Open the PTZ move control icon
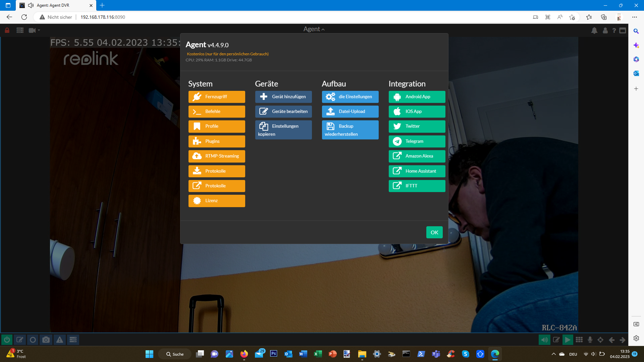The height and width of the screenshot is (362, 644). [600, 340]
